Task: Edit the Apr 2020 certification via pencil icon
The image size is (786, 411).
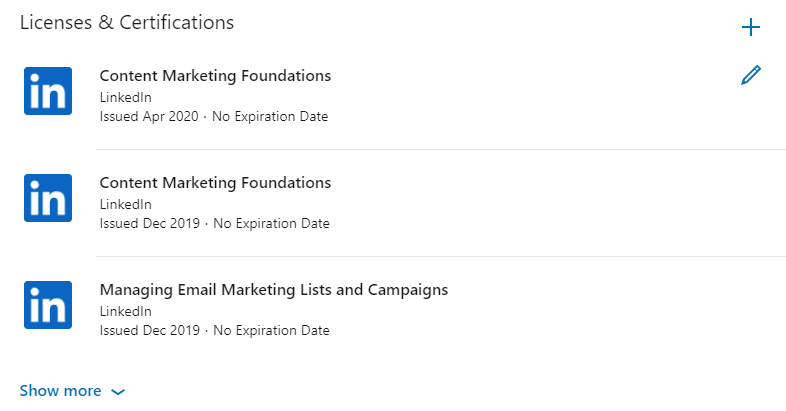Action: (x=751, y=75)
